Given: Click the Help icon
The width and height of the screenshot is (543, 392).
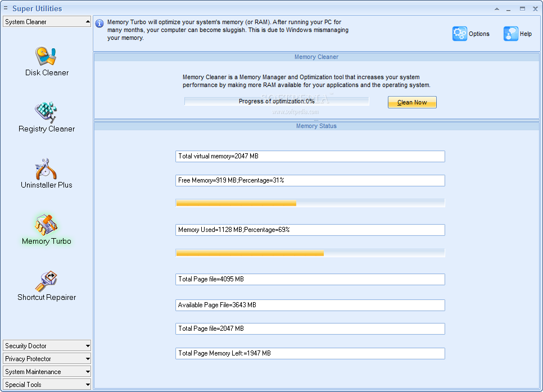Looking at the screenshot, I should click(511, 34).
